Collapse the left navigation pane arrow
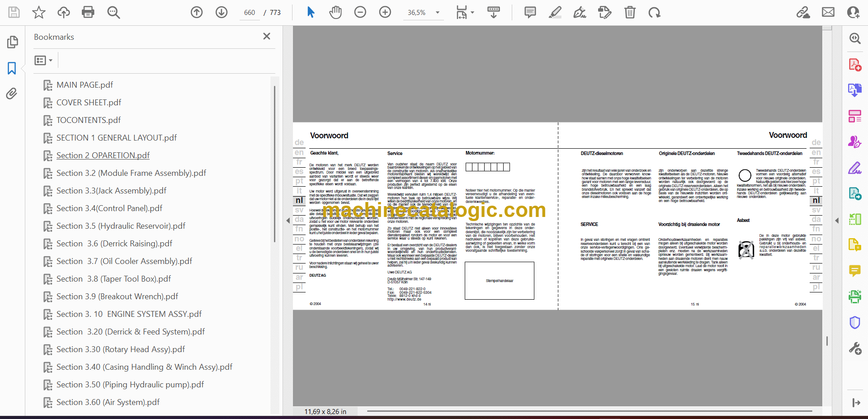 click(x=288, y=221)
